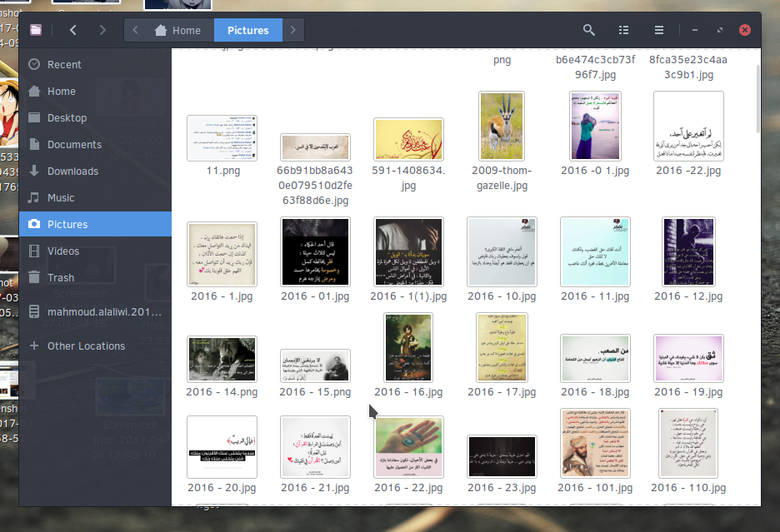
Task: Open Documents in the sidebar
Action: (95, 144)
